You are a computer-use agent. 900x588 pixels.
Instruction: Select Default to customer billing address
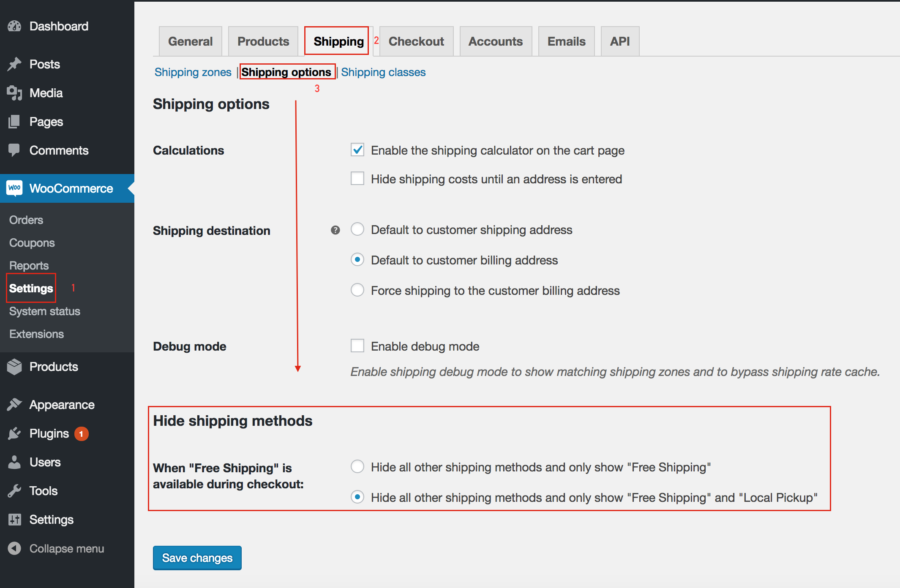[357, 259]
